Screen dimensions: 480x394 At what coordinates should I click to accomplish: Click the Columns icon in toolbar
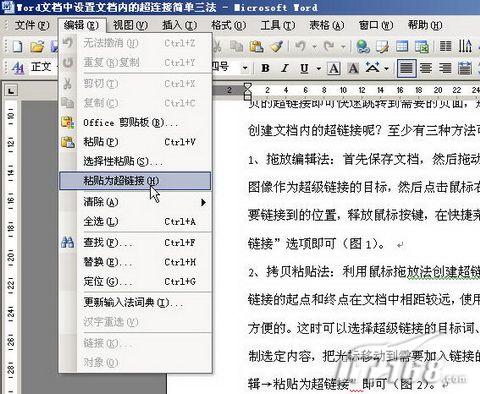(445, 46)
